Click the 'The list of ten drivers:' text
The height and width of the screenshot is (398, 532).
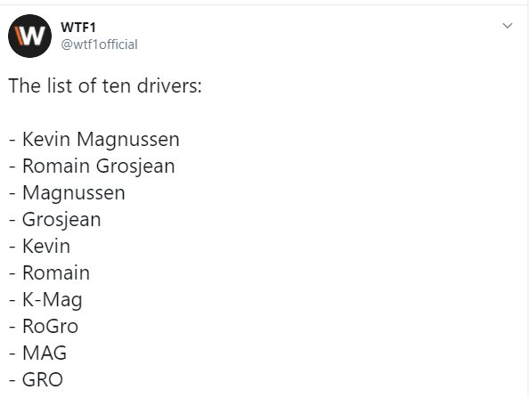(105, 85)
